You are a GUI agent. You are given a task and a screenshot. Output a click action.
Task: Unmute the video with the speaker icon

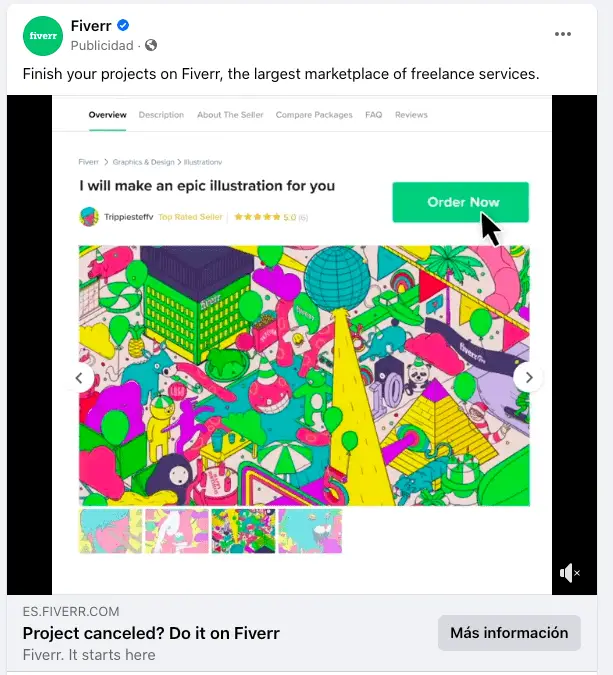[x=569, y=573]
